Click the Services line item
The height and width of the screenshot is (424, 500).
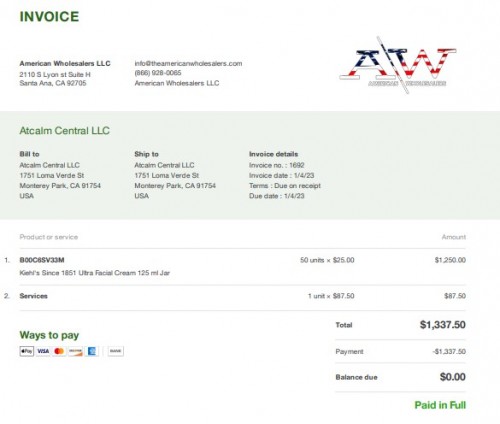(x=33, y=296)
